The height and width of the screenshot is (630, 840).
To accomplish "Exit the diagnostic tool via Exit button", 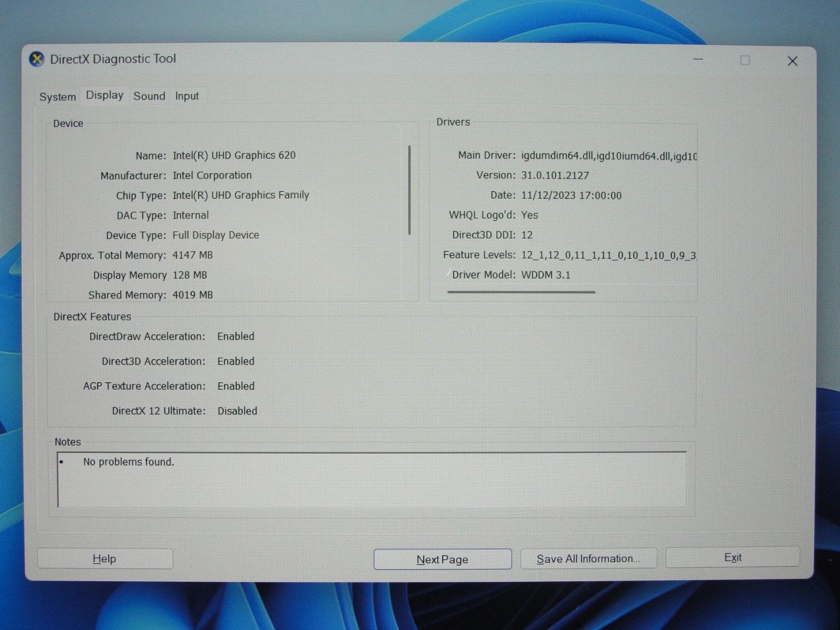I will (732, 557).
